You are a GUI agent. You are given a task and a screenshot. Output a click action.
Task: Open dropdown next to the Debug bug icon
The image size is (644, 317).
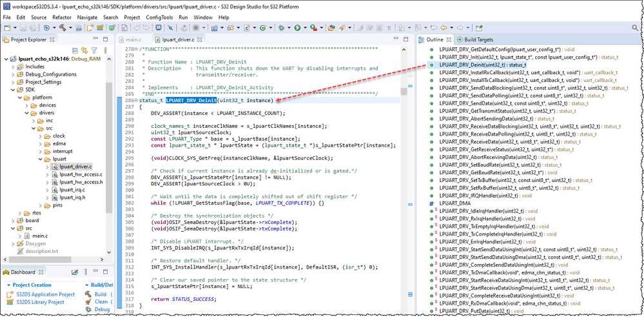[x=289, y=28]
